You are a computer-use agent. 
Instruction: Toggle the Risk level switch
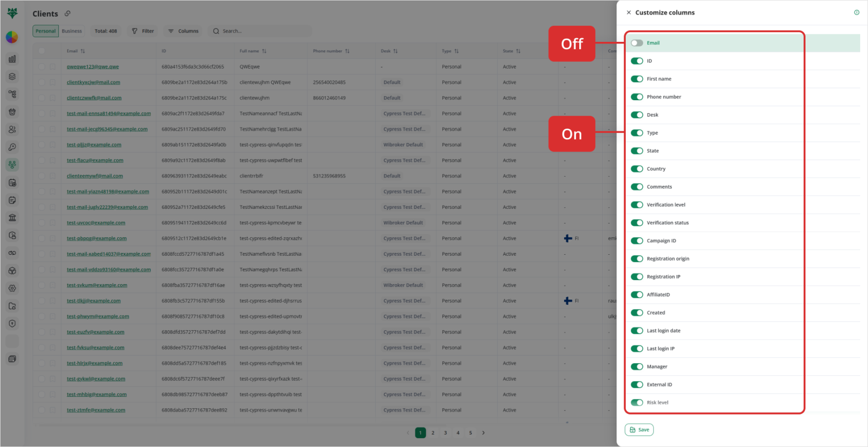click(x=637, y=403)
